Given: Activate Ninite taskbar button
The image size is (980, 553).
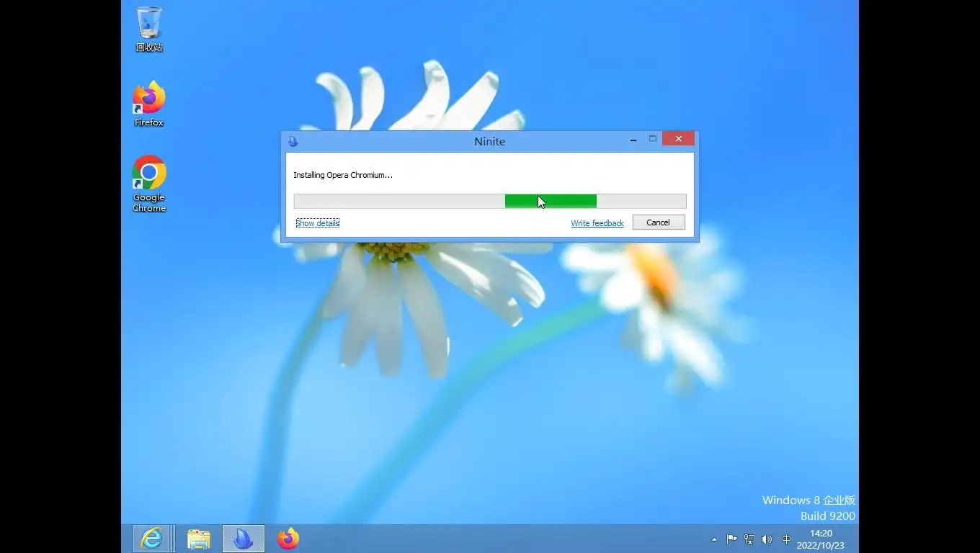Looking at the screenshot, I should coord(244,539).
